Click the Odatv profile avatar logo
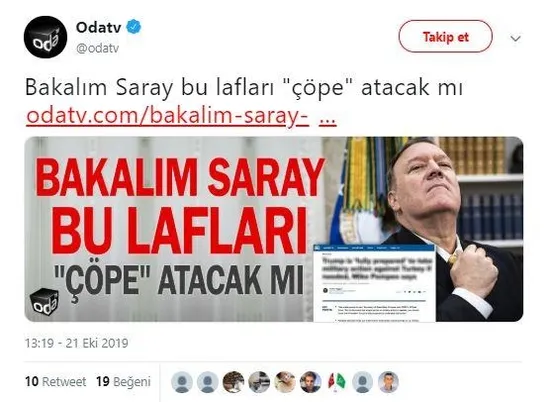The width and height of the screenshot is (550, 402). point(45,37)
